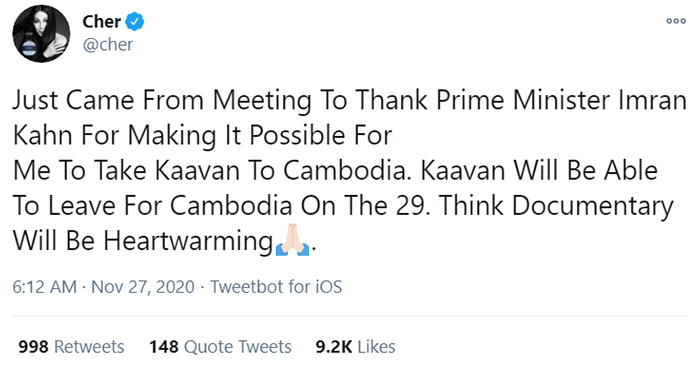Viewport: 700px width, 367px height.
Task: Click the blue verified badge next to Cher
Action: tap(134, 21)
